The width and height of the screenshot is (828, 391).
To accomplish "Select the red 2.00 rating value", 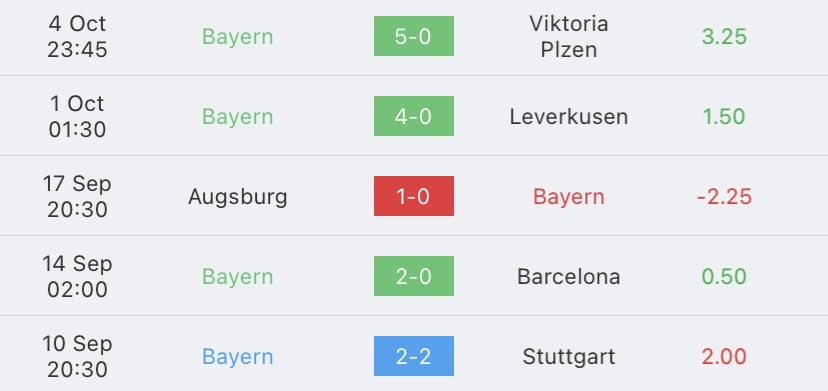I will point(724,357).
